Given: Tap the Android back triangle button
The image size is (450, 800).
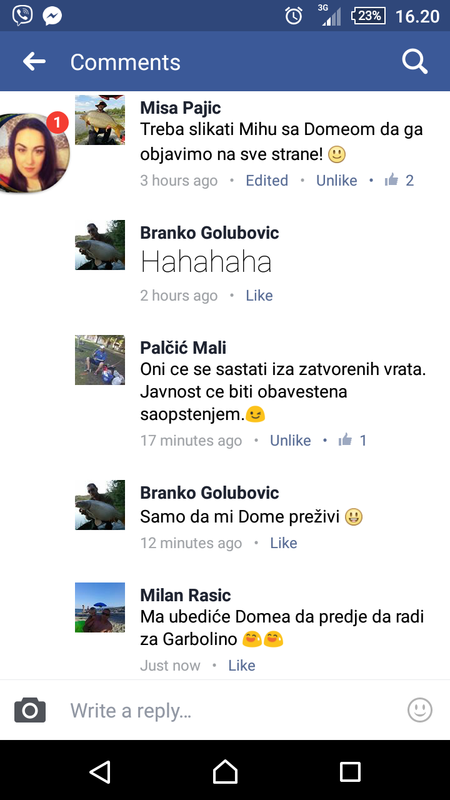Looking at the screenshot, I should click(x=100, y=771).
